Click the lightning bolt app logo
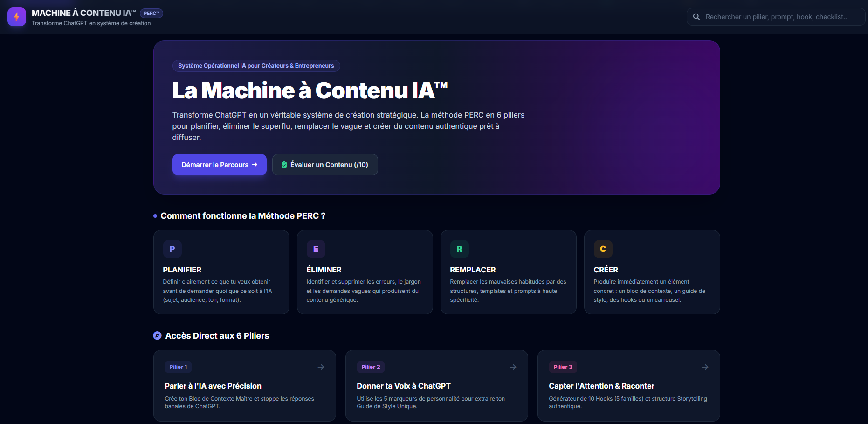 tap(17, 17)
